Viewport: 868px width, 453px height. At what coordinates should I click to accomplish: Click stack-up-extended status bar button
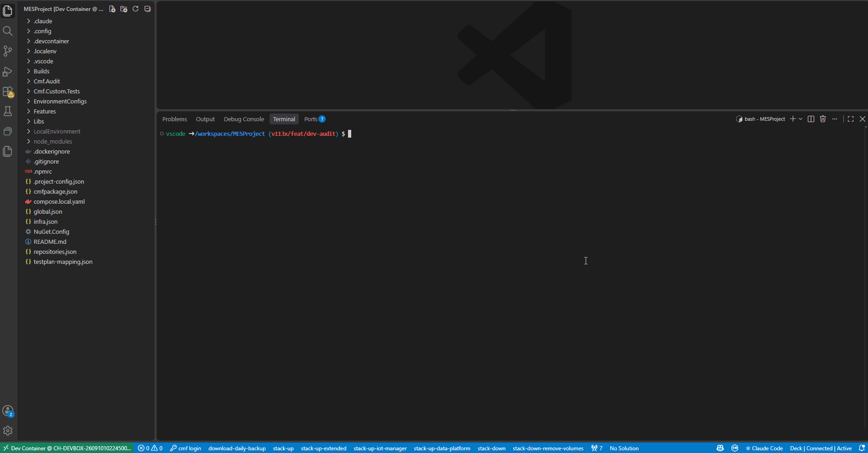[x=324, y=448]
